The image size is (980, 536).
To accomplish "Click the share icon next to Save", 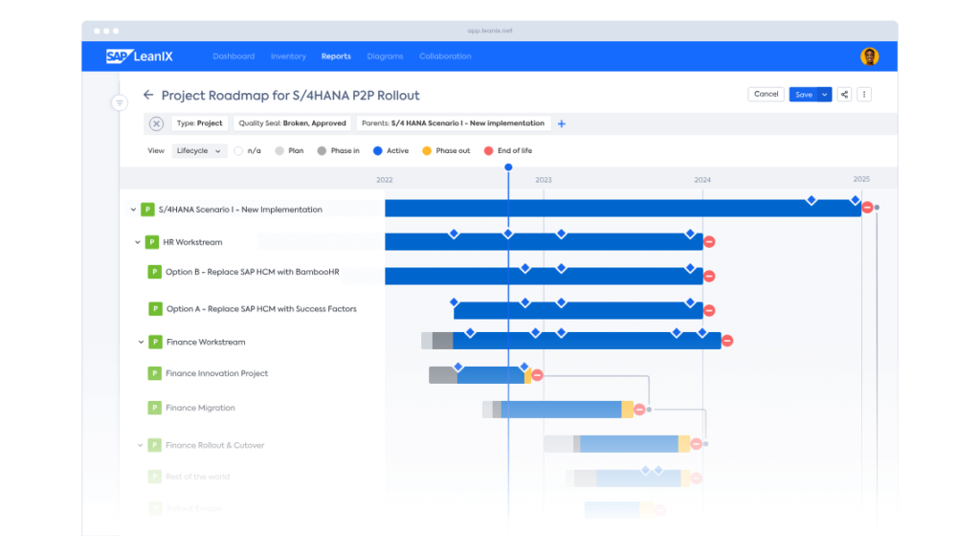I will tap(844, 95).
